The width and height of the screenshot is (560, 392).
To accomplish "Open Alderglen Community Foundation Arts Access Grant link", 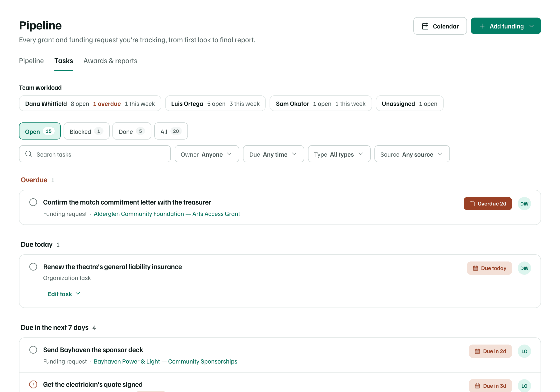I will tap(167, 214).
